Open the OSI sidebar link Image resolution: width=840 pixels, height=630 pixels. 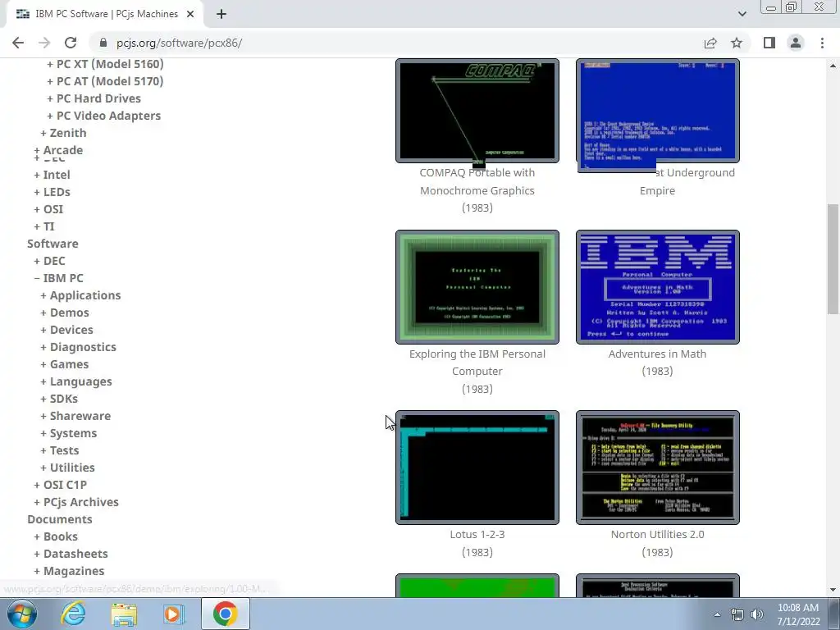coord(53,209)
